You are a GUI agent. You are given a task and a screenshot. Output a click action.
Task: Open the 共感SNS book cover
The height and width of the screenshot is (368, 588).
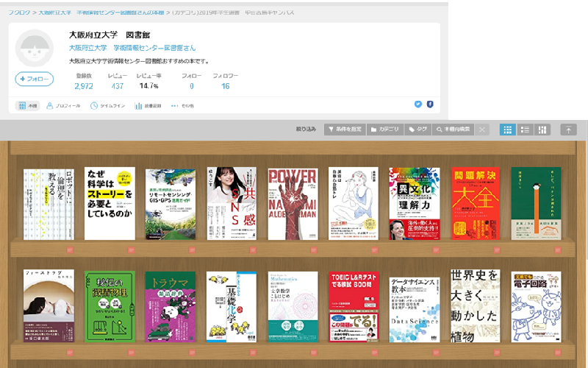[x=232, y=204]
